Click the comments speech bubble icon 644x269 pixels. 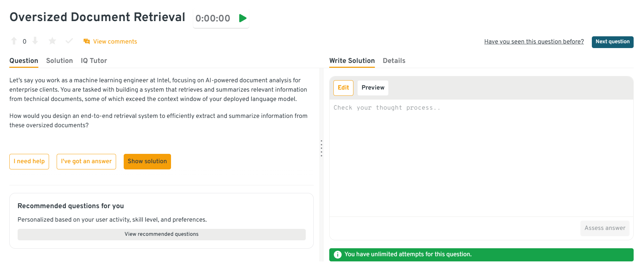tap(86, 41)
